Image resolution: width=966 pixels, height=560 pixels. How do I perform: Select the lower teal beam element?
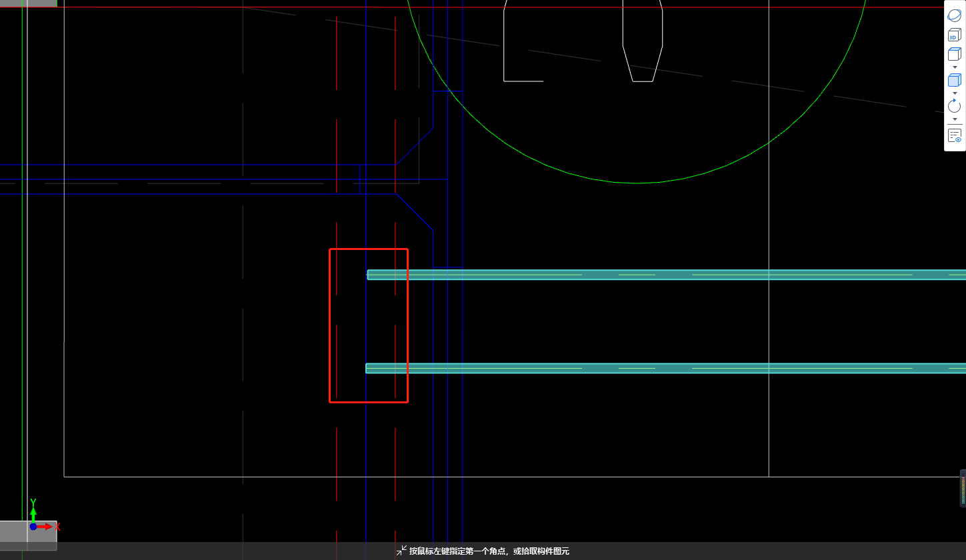tap(665, 368)
